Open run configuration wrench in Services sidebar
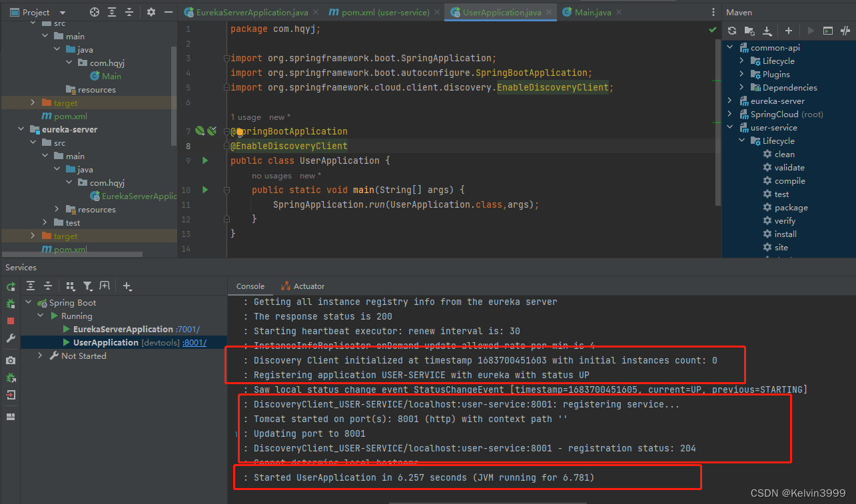This screenshot has width=856, height=504. coord(11,338)
